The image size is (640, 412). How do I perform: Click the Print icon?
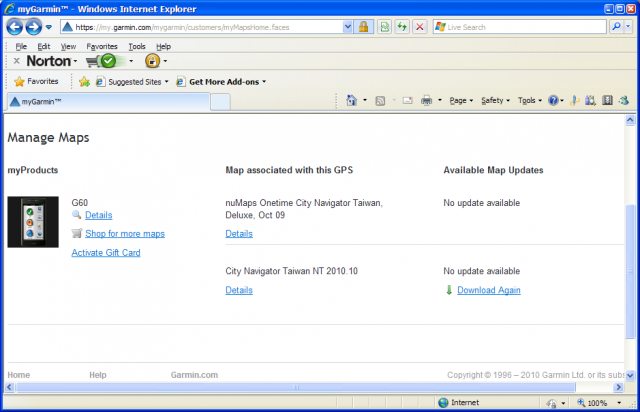(x=427, y=100)
